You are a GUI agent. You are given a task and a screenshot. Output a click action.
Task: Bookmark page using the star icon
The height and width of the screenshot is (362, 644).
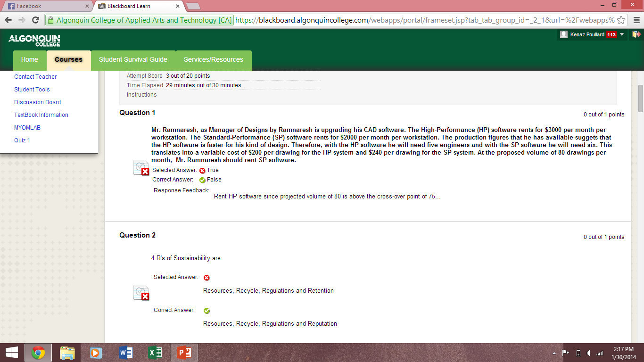coord(621,20)
